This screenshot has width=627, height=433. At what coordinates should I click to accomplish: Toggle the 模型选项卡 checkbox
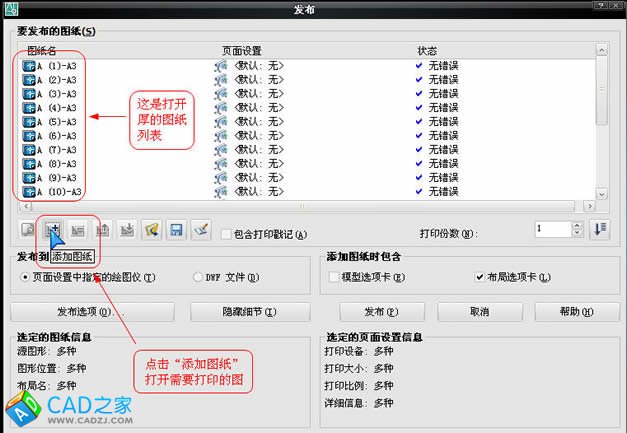[333, 276]
